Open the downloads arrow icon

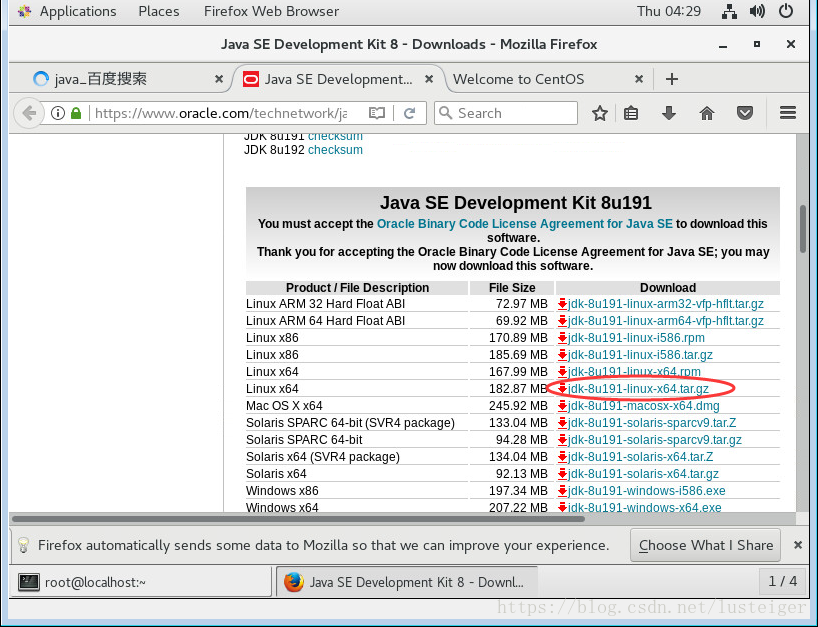click(x=669, y=113)
